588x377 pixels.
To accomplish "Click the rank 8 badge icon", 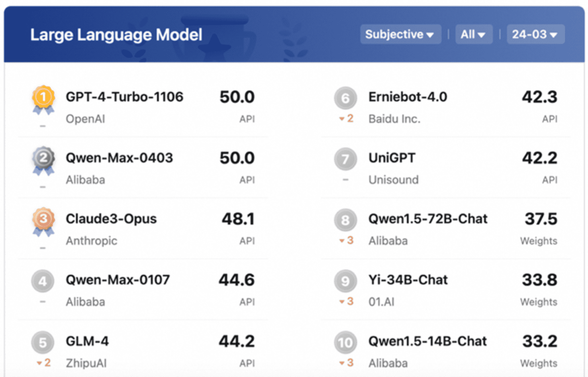I will [x=345, y=220].
